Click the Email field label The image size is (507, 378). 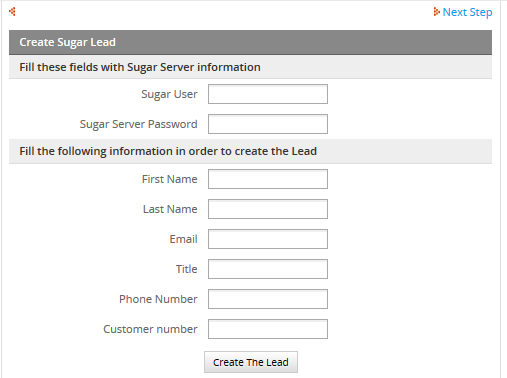pyautogui.click(x=183, y=239)
